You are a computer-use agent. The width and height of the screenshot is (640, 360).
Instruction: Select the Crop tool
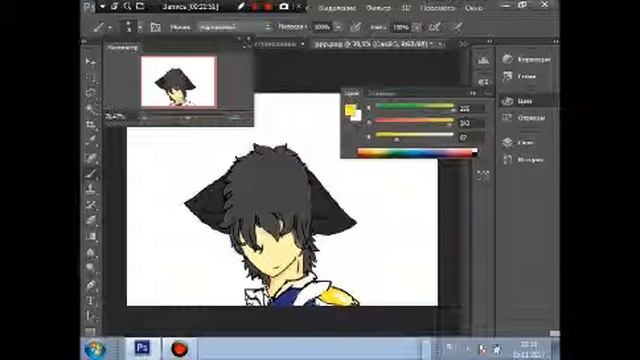click(91, 124)
